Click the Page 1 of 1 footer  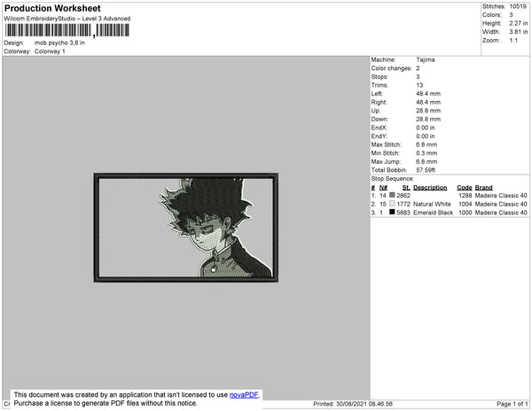[x=512, y=404]
